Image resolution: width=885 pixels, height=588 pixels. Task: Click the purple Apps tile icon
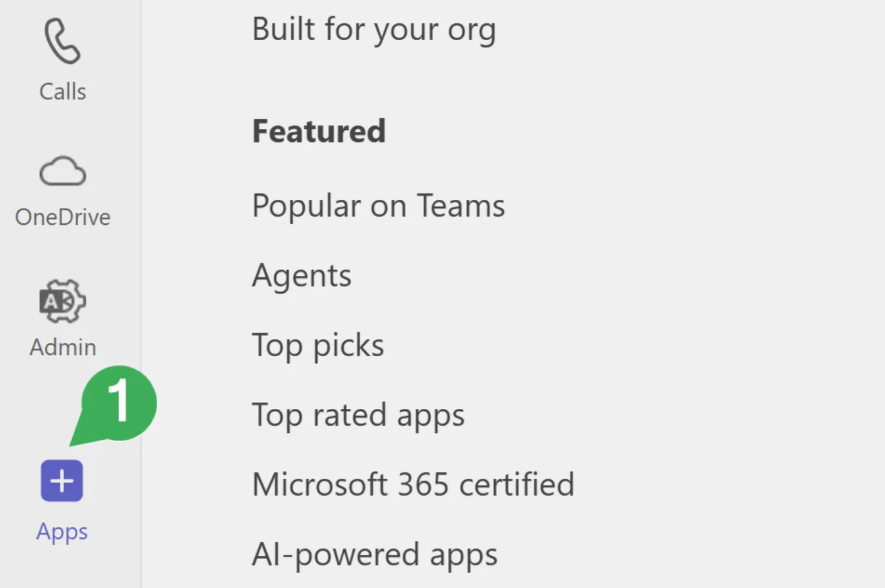click(x=62, y=481)
